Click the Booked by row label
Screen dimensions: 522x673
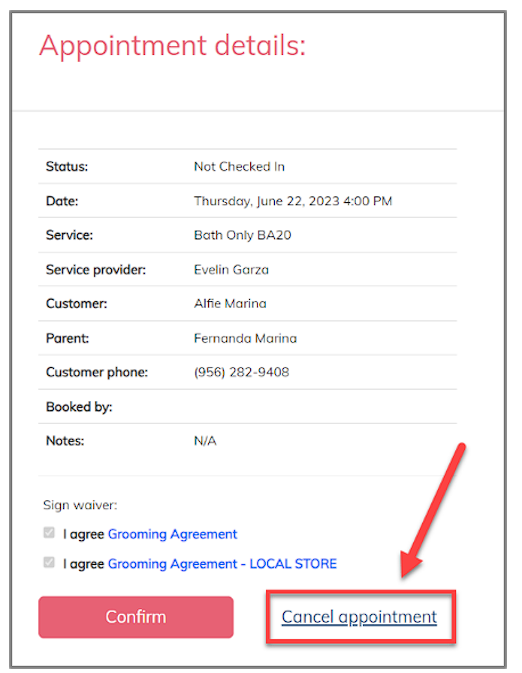tap(79, 407)
